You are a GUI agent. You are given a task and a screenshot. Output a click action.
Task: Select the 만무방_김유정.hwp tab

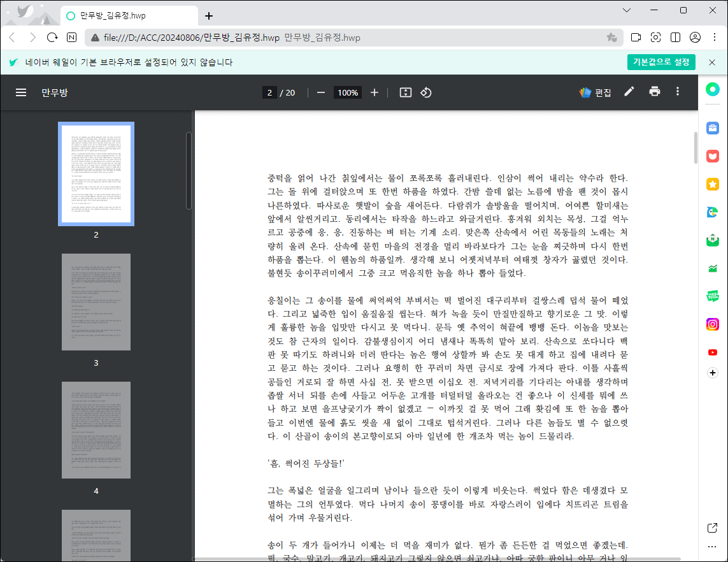(129, 16)
